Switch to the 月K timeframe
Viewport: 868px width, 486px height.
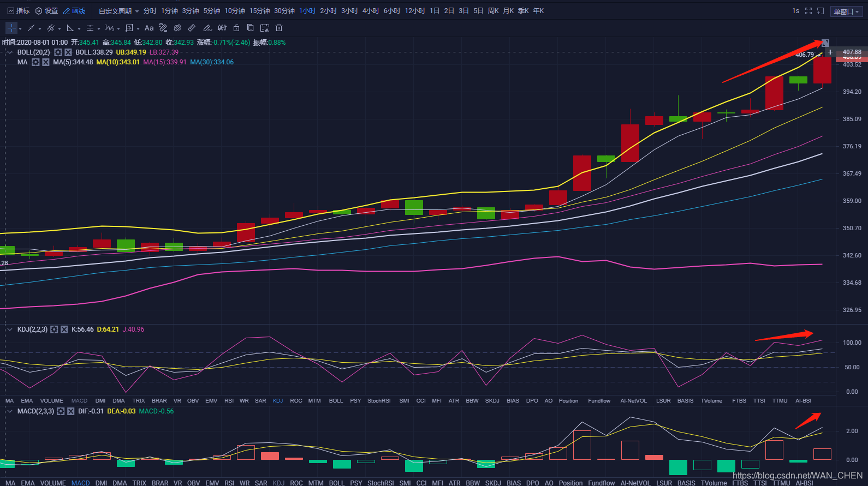pyautogui.click(x=509, y=11)
